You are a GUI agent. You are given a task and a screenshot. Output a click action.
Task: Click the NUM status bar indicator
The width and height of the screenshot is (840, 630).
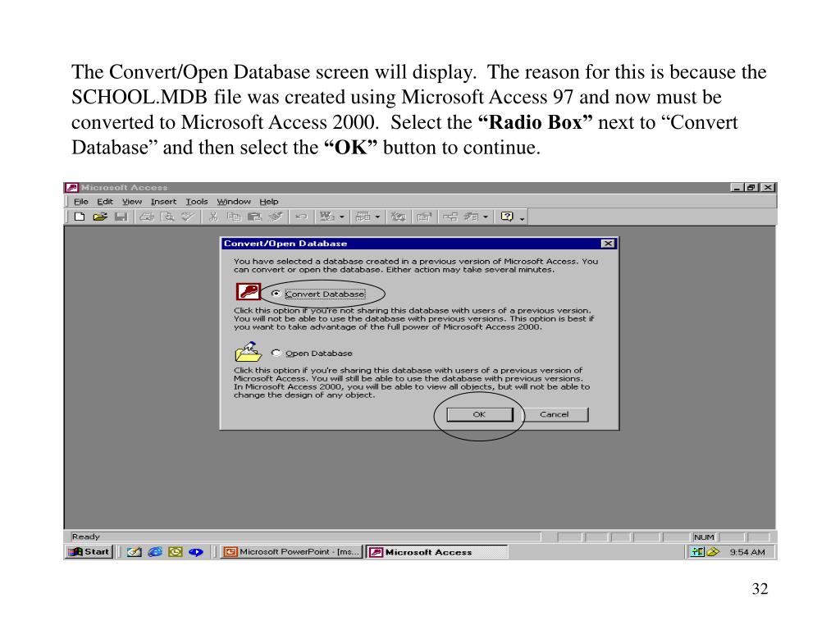point(704,536)
